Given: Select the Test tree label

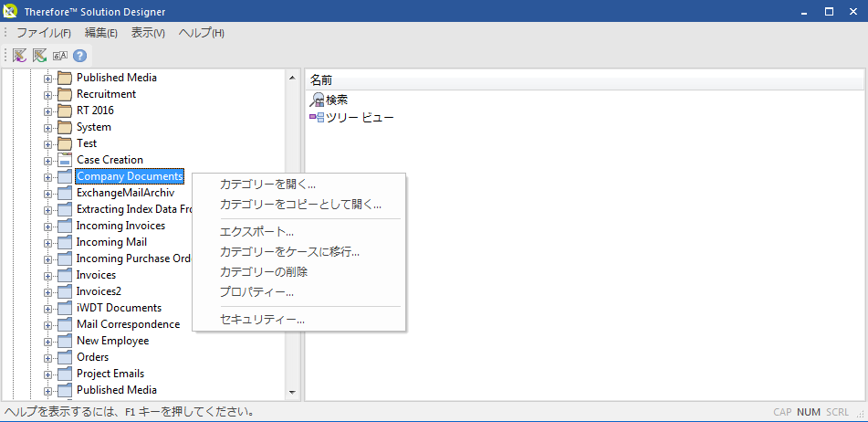Looking at the screenshot, I should tap(87, 143).
